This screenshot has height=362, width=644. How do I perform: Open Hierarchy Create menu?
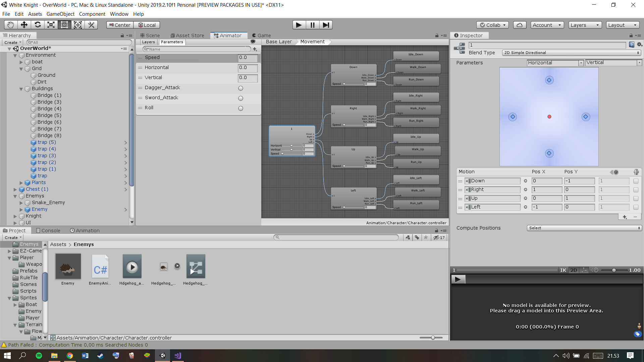tap(13, 43)
